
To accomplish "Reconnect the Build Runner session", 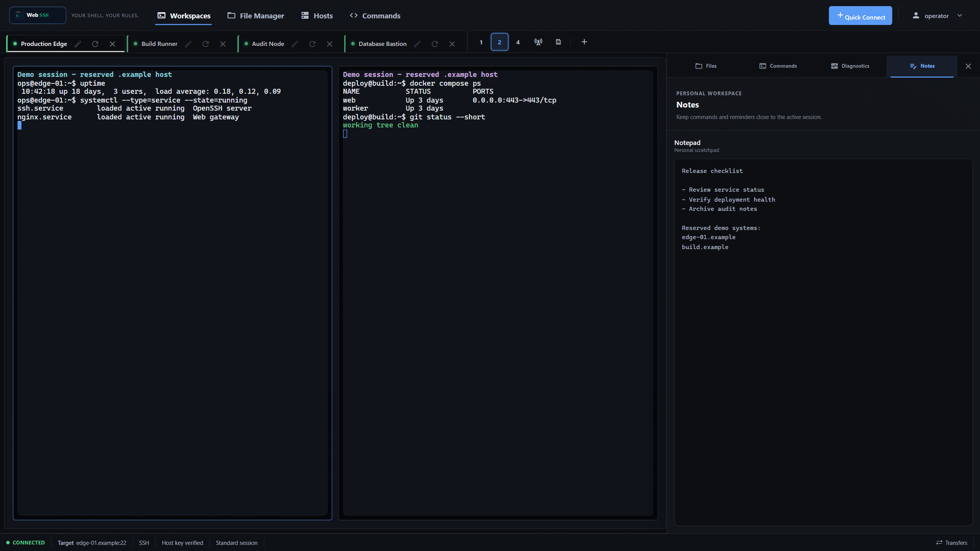I will (206, 44).
